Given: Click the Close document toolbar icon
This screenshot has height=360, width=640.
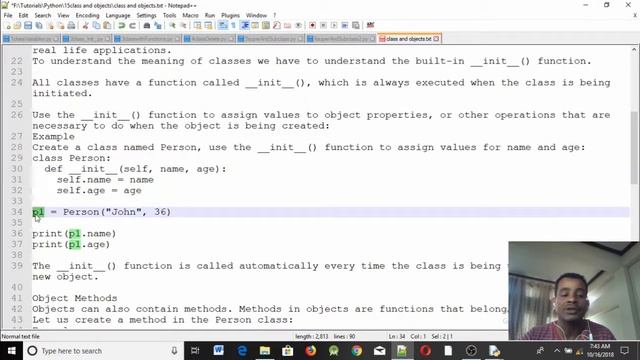Looking at the screenshot, I should click(50, 26).
